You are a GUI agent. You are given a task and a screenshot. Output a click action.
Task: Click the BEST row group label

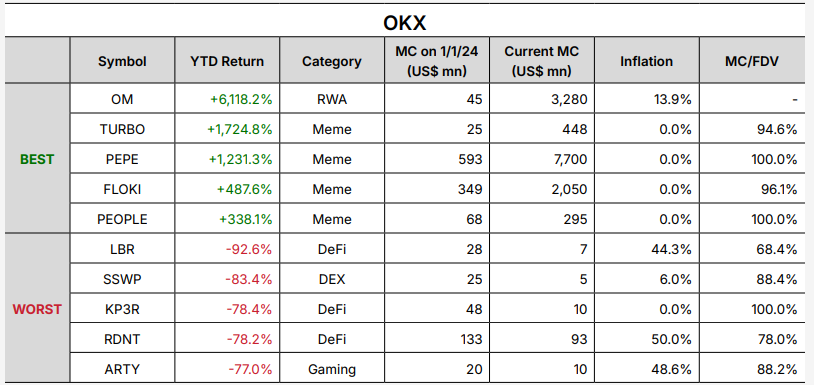click(37, 158)
